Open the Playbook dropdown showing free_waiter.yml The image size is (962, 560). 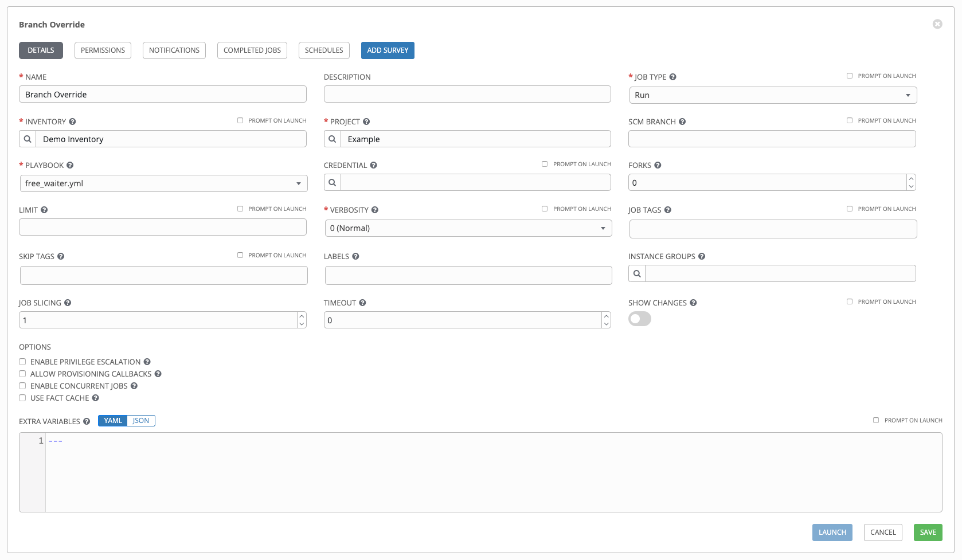(163, 183)
